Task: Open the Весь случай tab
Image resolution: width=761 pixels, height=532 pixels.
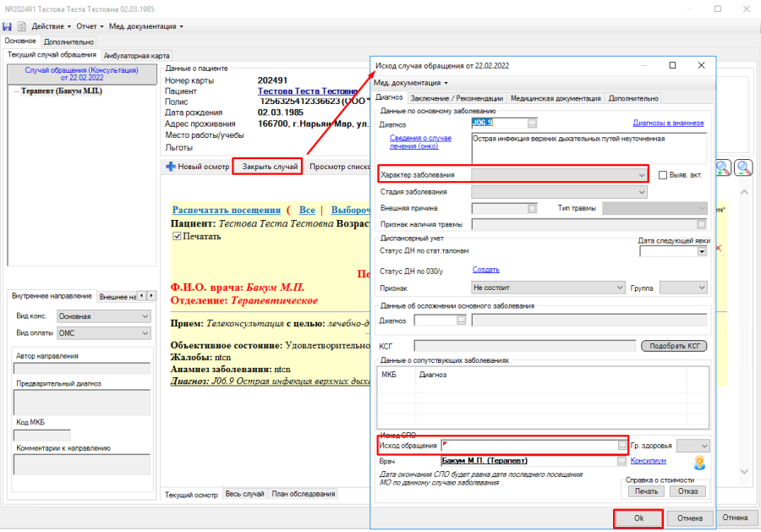Action: click(x=244, y=494)
